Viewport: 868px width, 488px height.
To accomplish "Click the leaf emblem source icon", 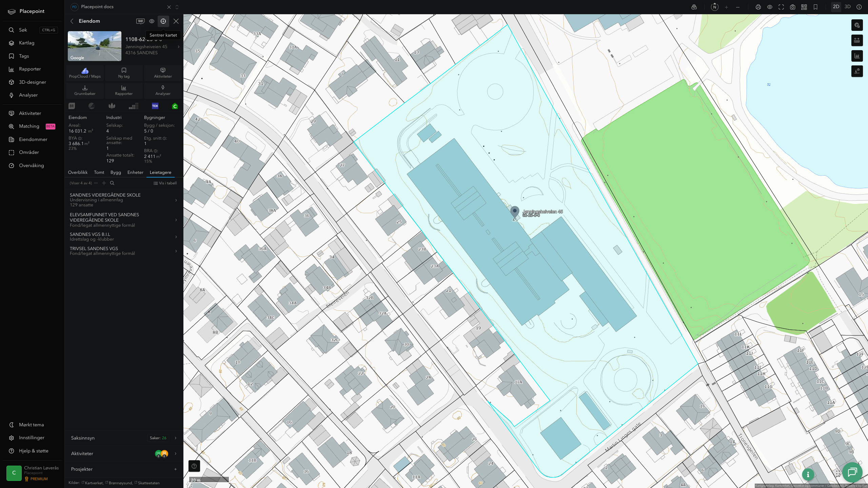I will [112, 106].
